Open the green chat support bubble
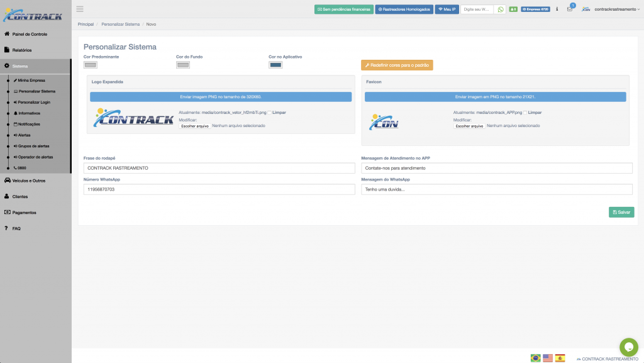Viewport: 644px width, 363px height. [628, 347]
